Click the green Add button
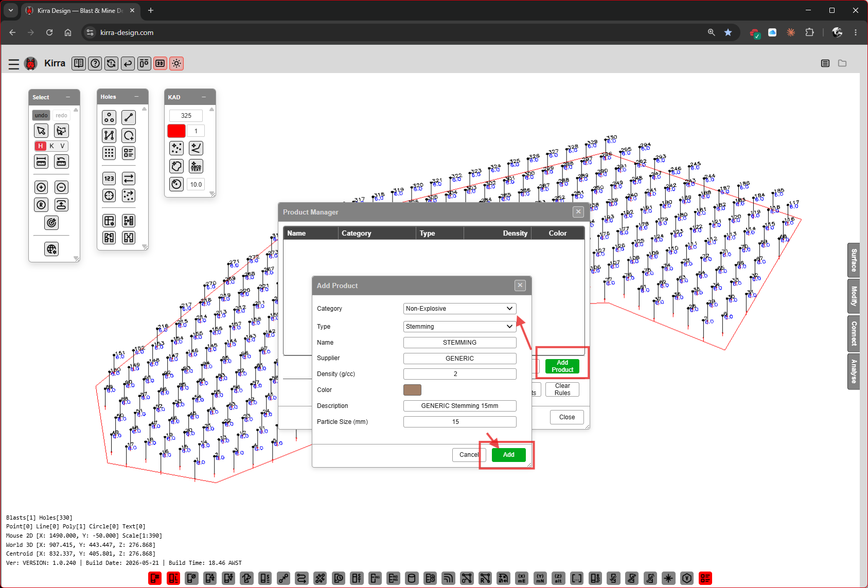868x588 pixels. coord(508,455)
